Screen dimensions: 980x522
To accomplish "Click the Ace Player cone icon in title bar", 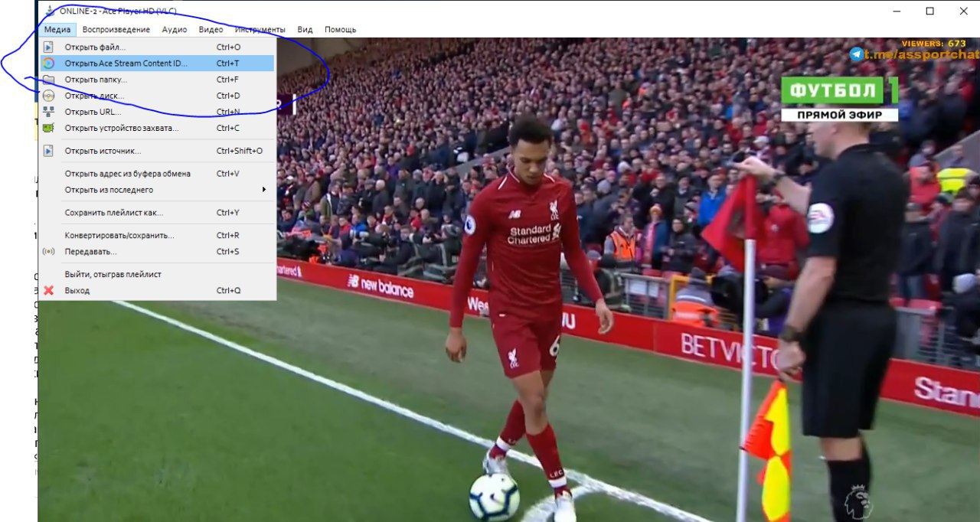I will (x=50, y=11).
